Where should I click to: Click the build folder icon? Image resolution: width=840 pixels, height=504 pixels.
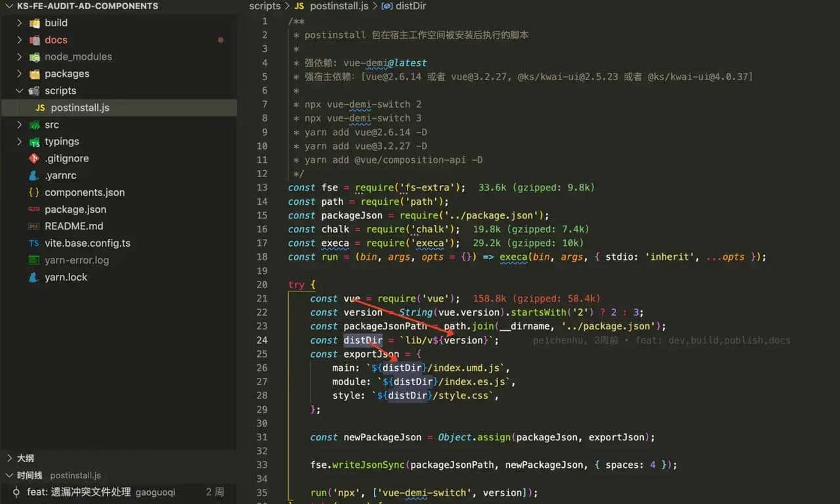coord(34,23)
